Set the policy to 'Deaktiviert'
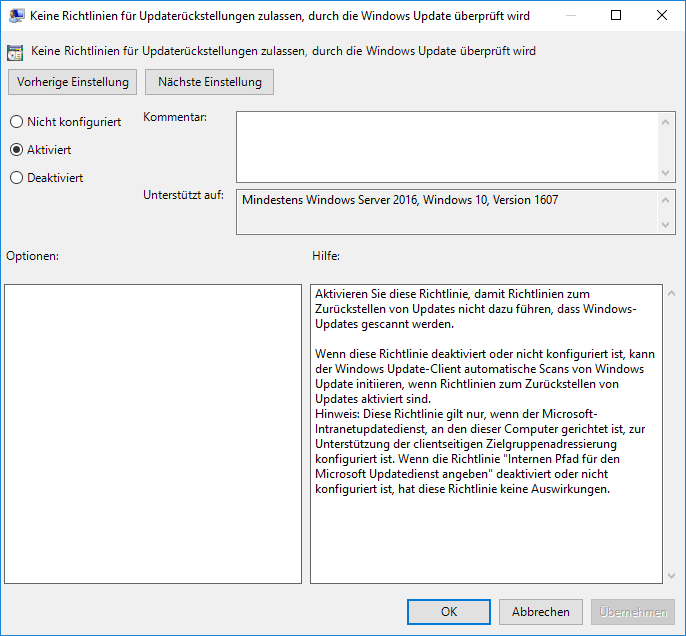Screen dimensions: 686x636 pyautogui.click(x=16, y=178)
